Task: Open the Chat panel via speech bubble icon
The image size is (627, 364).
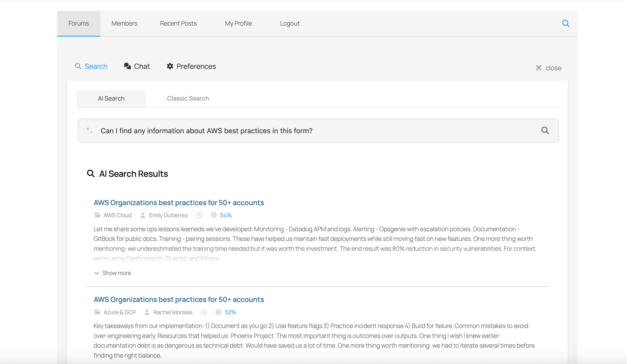Action: tap(128, 67)
